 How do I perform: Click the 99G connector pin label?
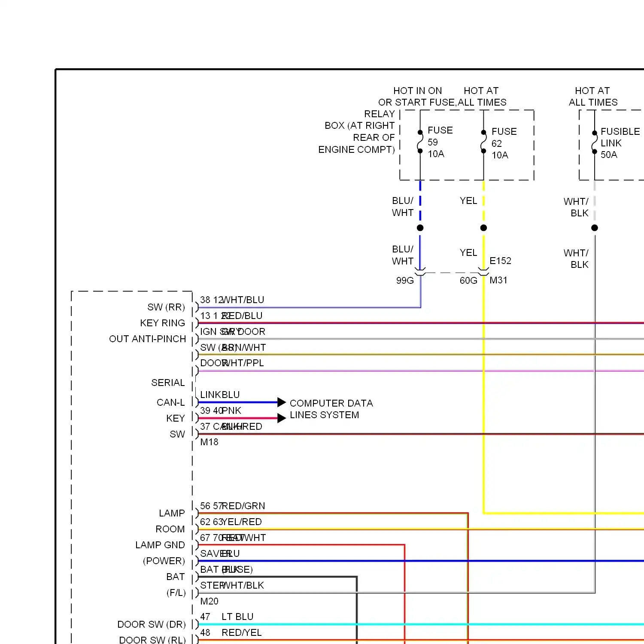point(405,281)
